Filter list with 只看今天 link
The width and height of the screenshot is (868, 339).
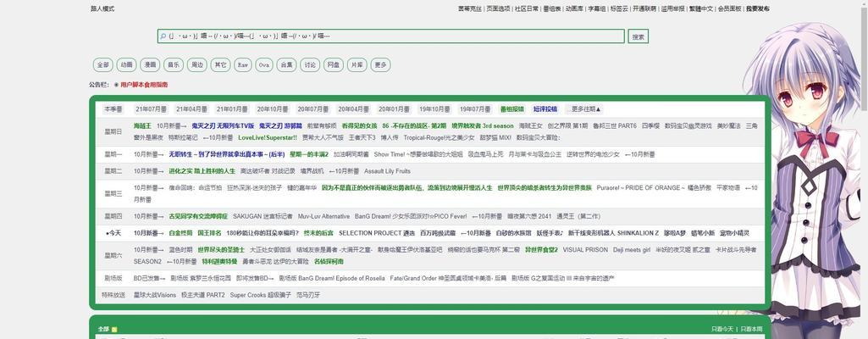click(722, 329)
